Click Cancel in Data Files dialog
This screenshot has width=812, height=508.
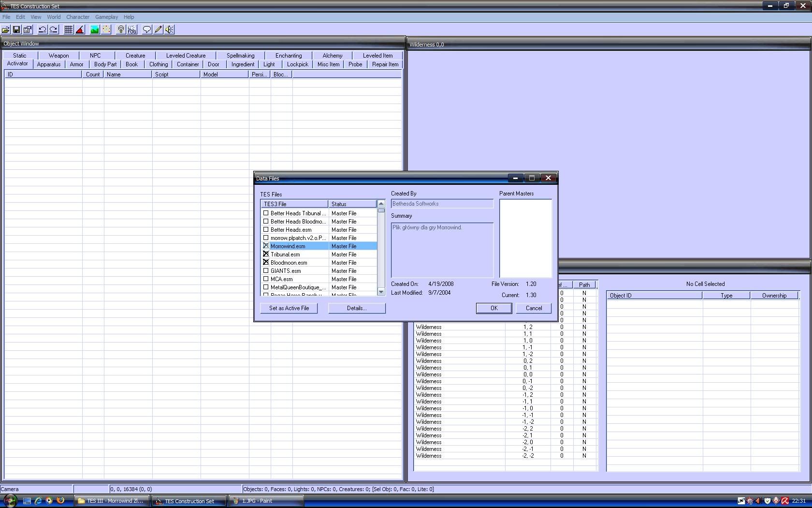pyautogui.click(x=534, y=308)
